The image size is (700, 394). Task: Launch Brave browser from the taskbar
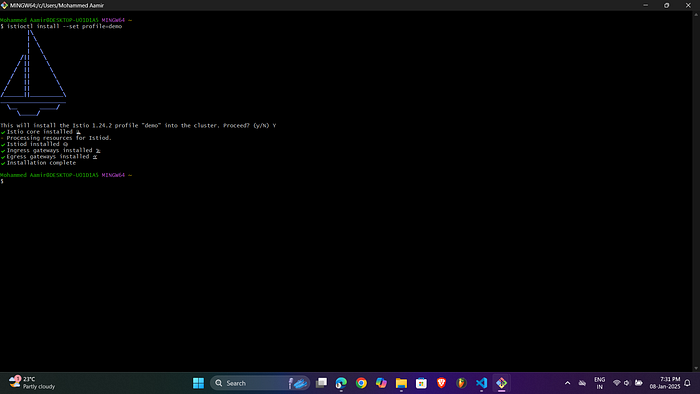442,383
